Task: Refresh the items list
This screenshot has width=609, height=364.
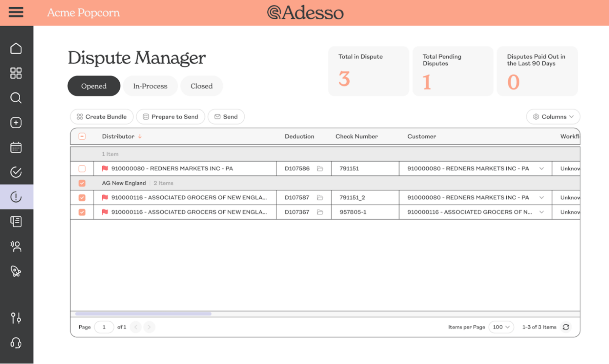Action: tap(566, 327)
